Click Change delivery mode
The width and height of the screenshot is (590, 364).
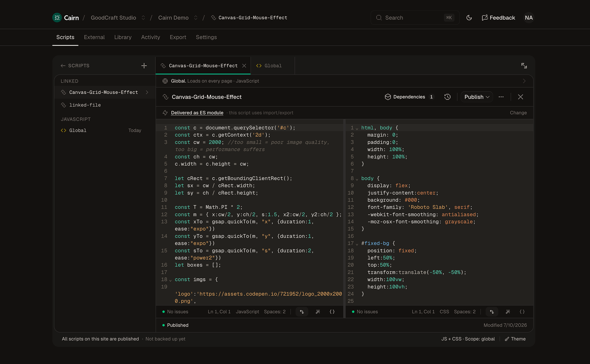tap(518, 113)
